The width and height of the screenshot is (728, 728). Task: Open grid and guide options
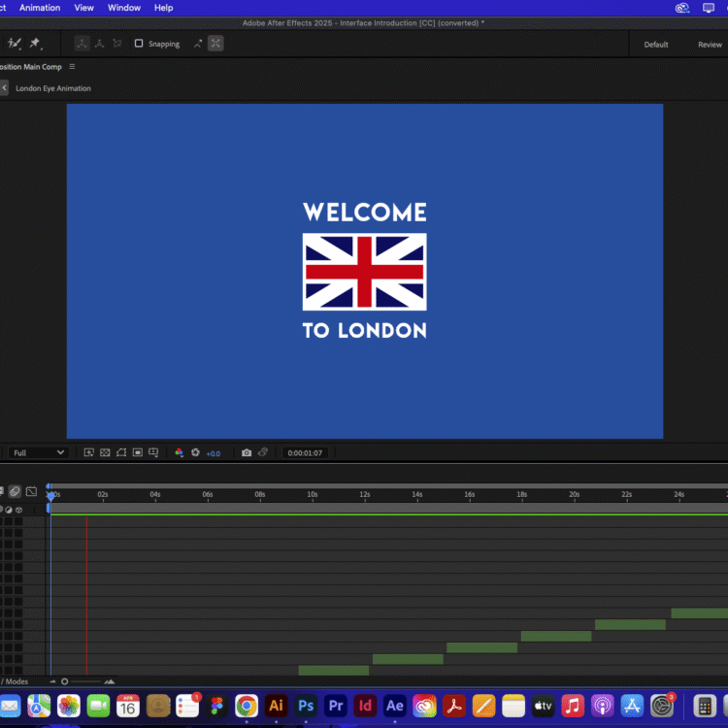tap(153, 452)
